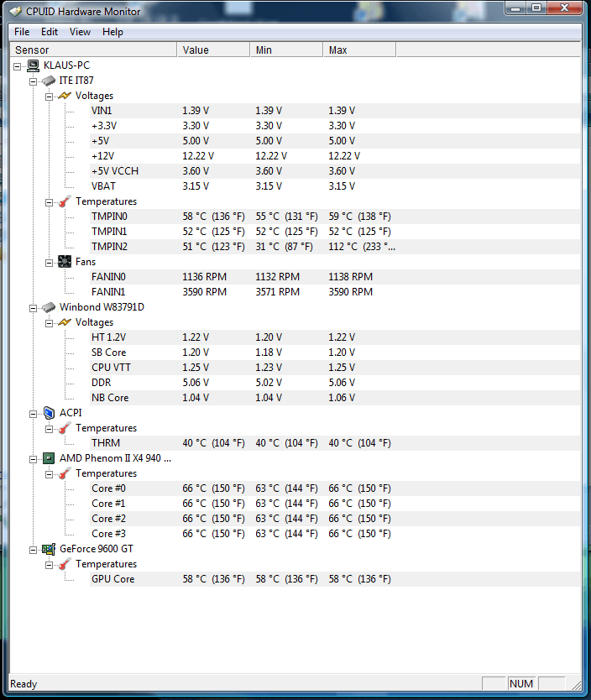This screenshot has height=700, width=591.
Task: Collapse the ITE IT87 node
Action: (x=33, y=81)
